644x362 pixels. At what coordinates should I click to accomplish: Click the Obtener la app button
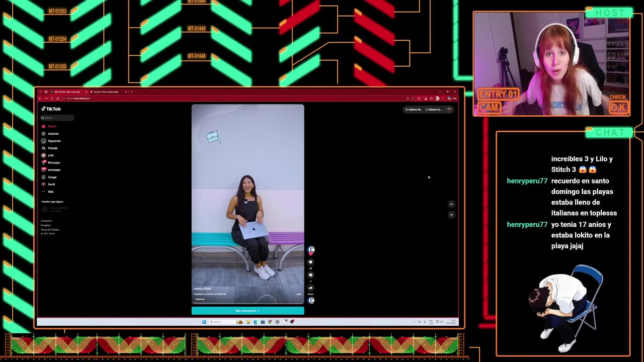coord(434,110)
